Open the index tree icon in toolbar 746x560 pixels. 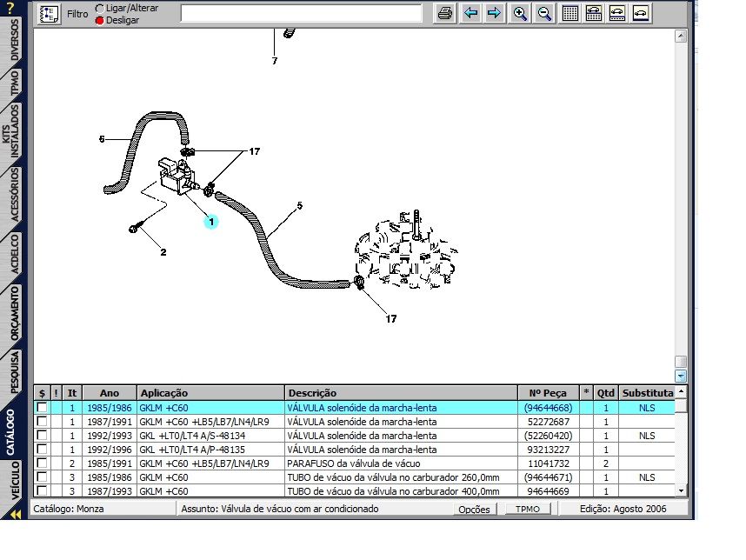tap(49, 14)
